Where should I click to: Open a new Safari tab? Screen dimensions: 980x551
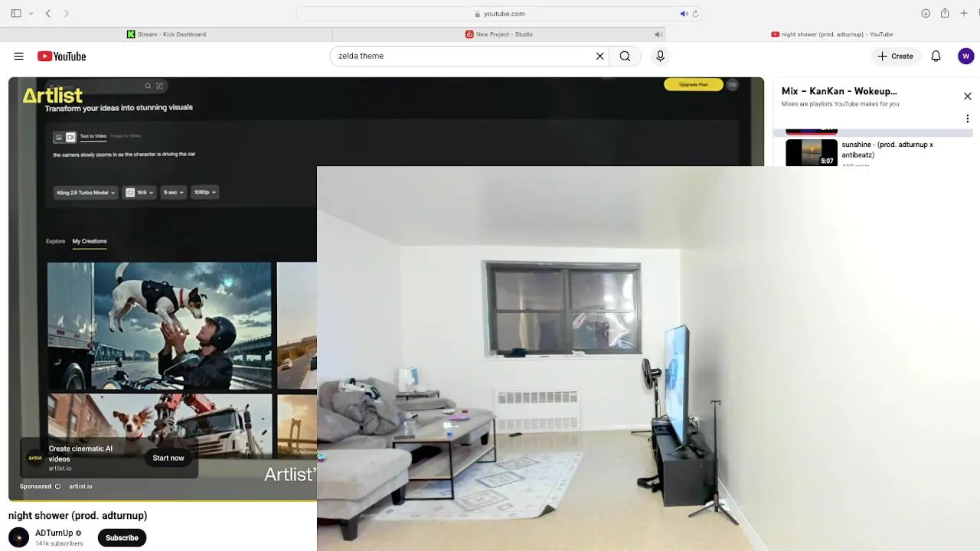964,13
